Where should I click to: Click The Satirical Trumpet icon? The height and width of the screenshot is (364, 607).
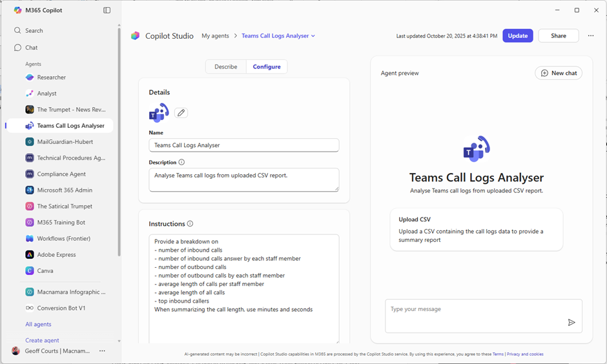click(x=30, y=206)
